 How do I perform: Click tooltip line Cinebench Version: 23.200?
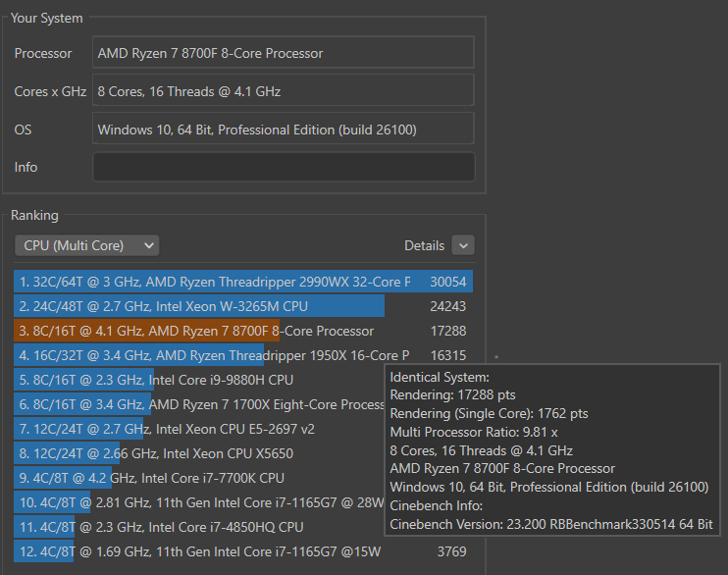[x=551, y=524]
